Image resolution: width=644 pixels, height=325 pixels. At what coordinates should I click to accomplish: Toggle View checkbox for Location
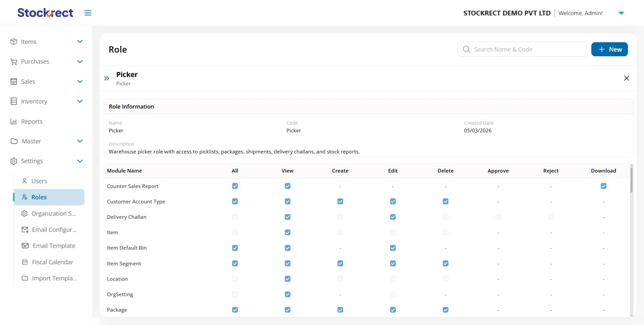pyautogui.click(x=287, y=279)
